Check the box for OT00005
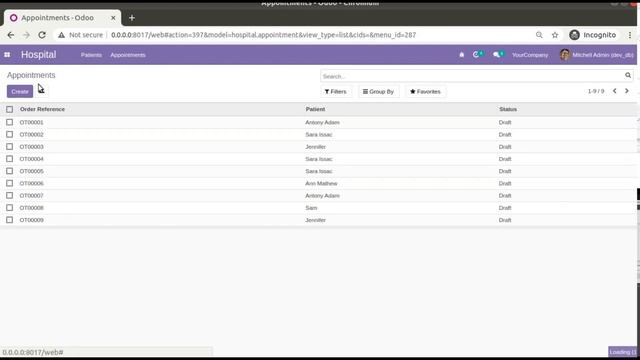The height and width of the screenshot is (360, 640). click(9, 171)
